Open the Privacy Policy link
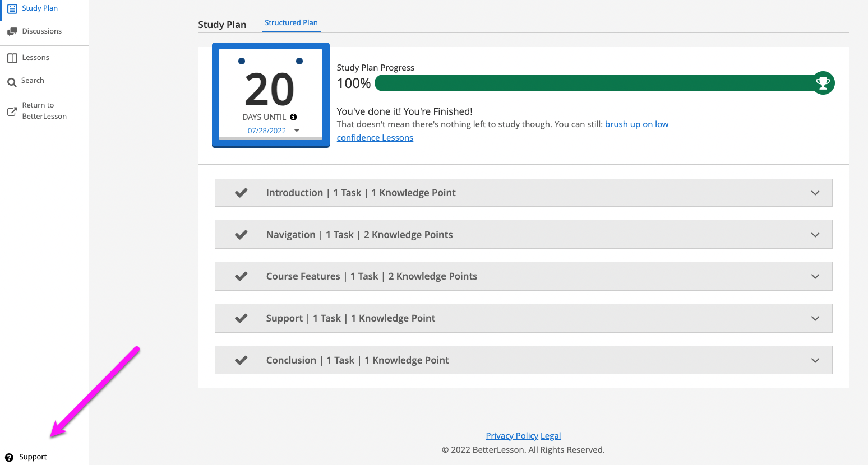Viewport: 868px width, 465px height. tap(512, 436)
